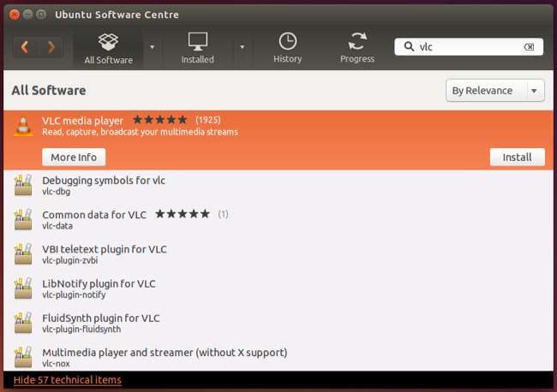Open the By Relevance sort dropdown
This screenshot has height=392, width=557.
[x=494, y=91]
